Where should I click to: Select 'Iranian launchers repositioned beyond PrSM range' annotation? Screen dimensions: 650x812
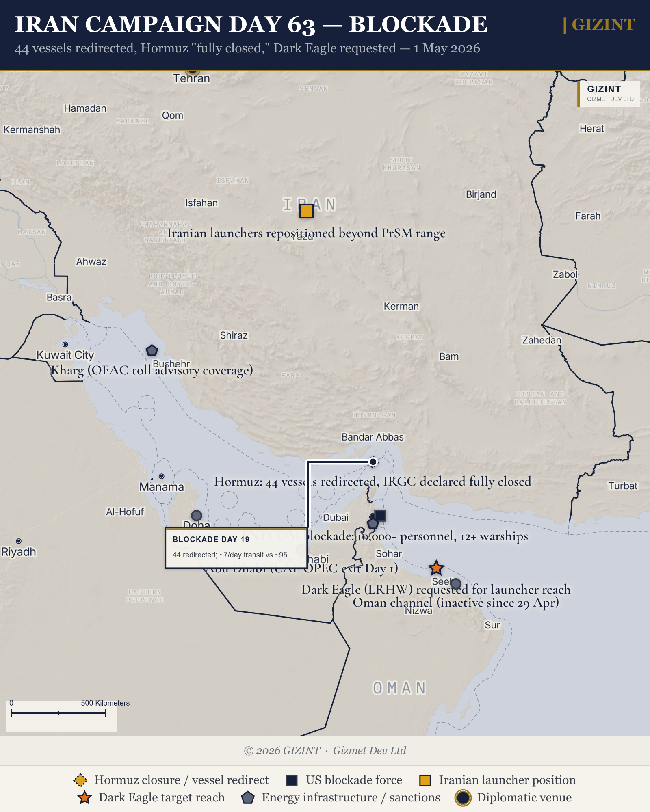[306, 233]
